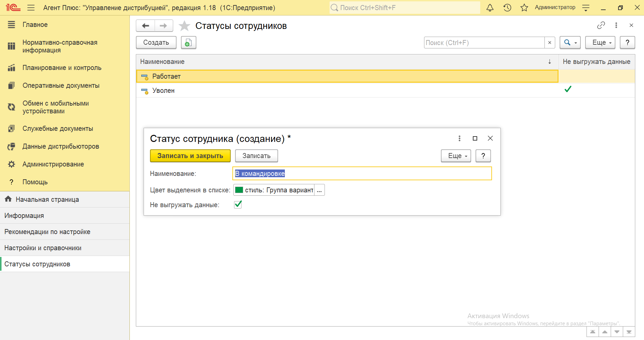Click the Создать button
The height and width of the screenshot is (340, 644).
click(156, 43)
